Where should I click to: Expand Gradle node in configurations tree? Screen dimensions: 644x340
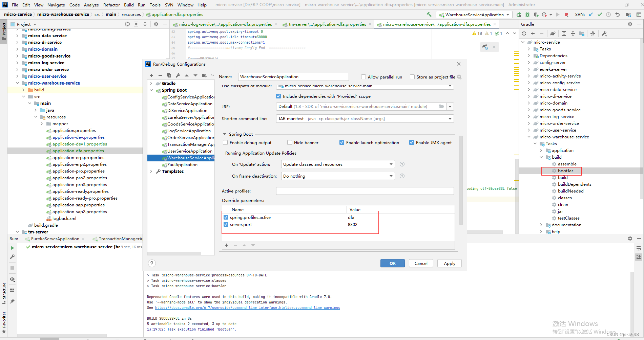151,83
